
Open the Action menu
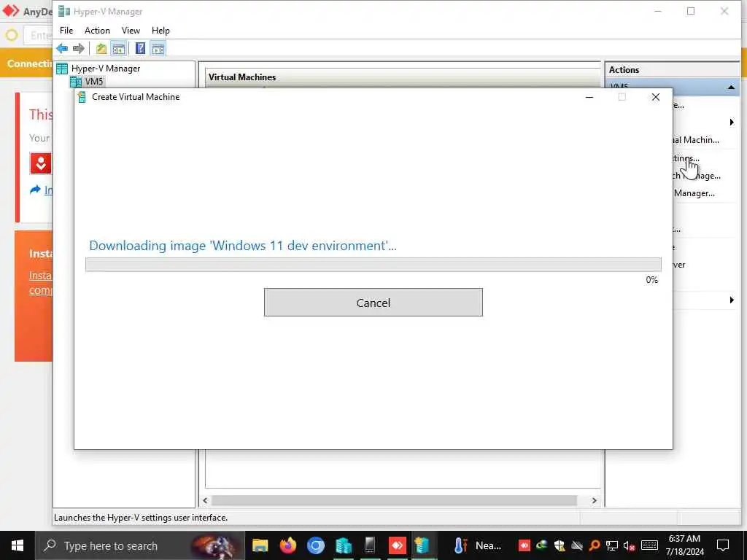pyautogui.click(x=97, y=31)
